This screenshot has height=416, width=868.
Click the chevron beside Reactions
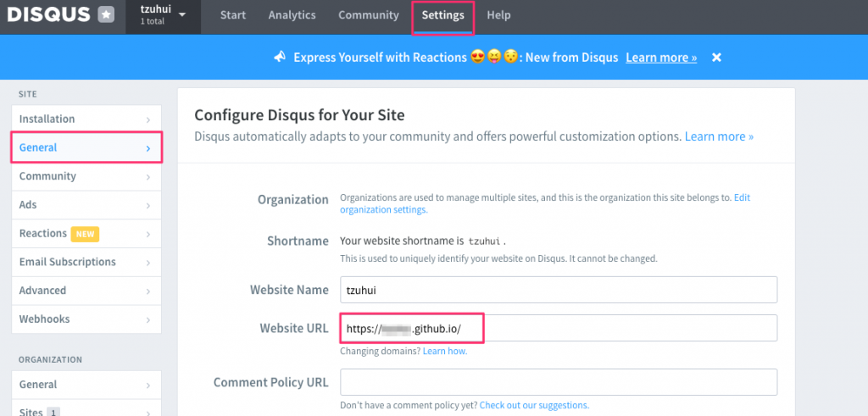pos(148,235)
